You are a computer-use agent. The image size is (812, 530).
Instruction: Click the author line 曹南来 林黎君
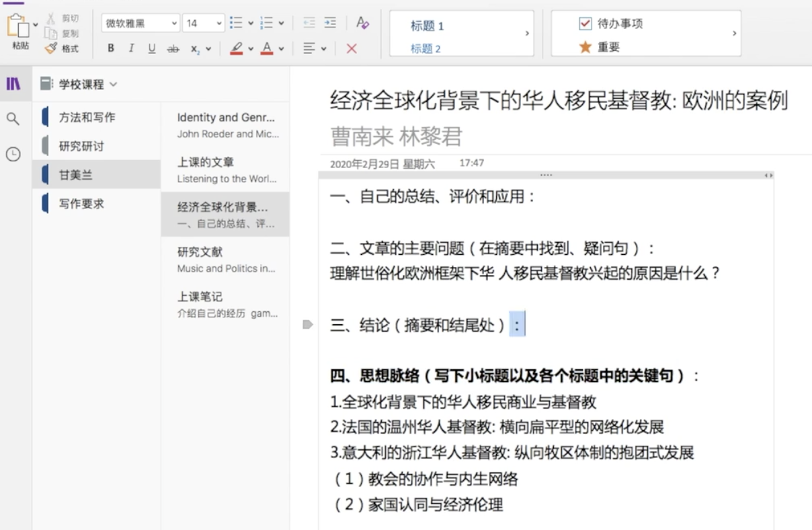(396, 137)
